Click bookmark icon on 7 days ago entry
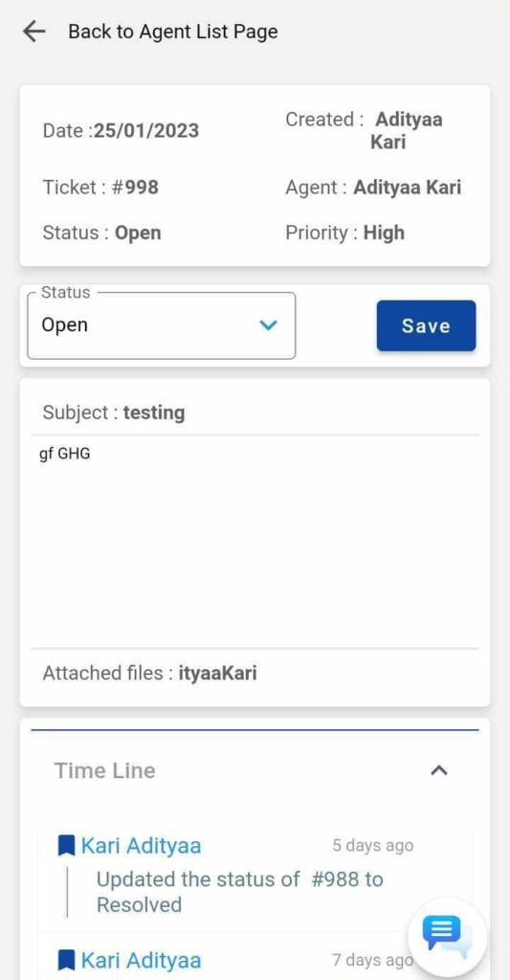The height and width of the screenshot is (980, 510). (x=66, y=959)
